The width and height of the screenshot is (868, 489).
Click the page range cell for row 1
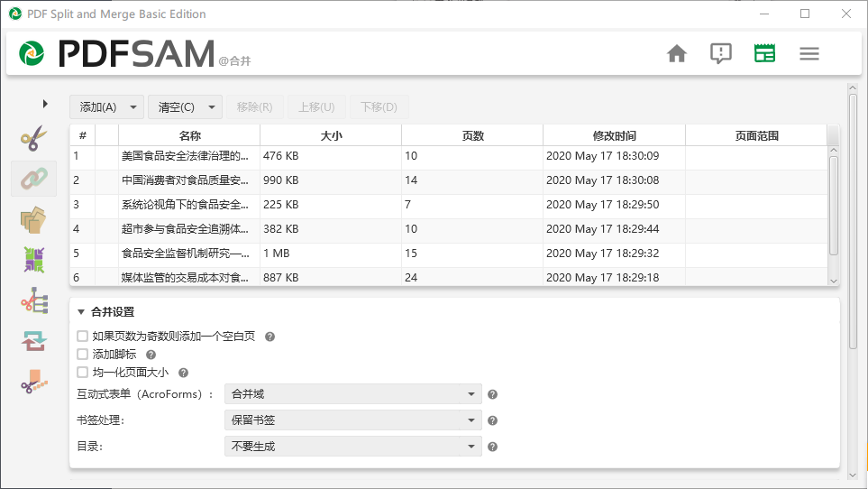(x=756, y=156)
